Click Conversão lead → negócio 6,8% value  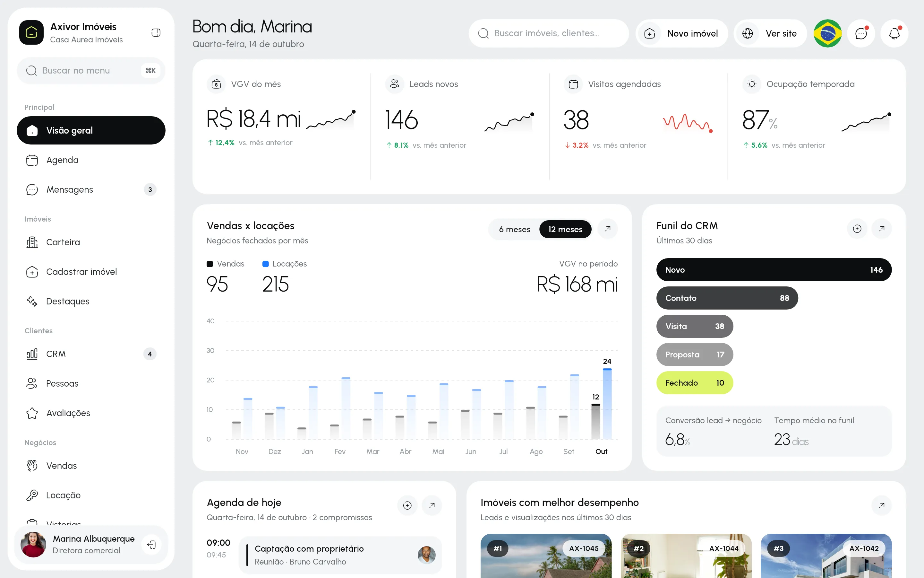pyautogui.click(x=678, y=440)
